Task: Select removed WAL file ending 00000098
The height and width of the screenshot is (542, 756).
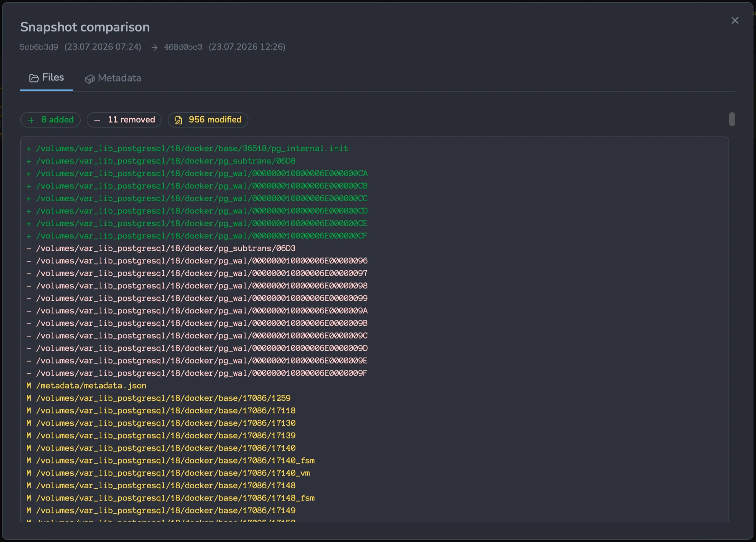Action: (x=197, y=286)
